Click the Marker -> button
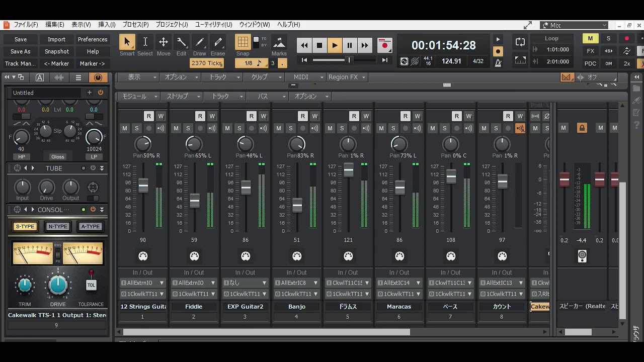 coord(93,63)
